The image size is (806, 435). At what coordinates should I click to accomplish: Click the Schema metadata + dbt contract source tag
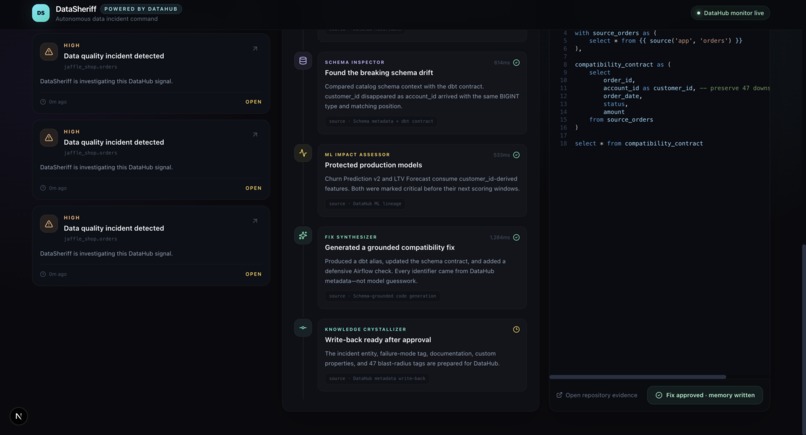(381, 121)
